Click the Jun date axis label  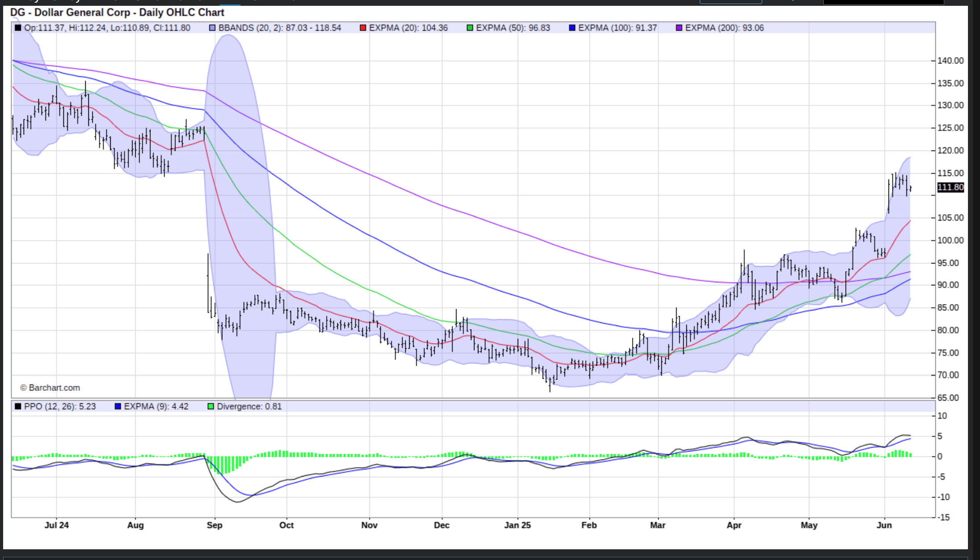tap(884, 525)
